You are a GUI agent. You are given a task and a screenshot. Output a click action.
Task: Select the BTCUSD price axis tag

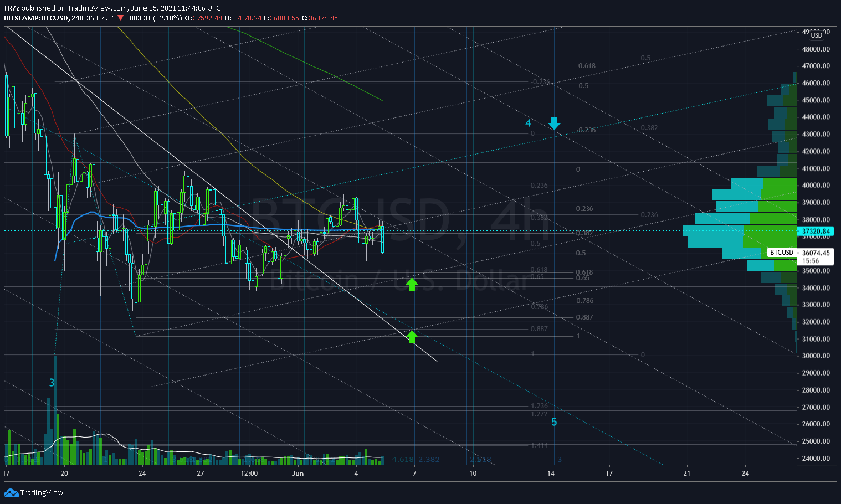pos(782,253)
